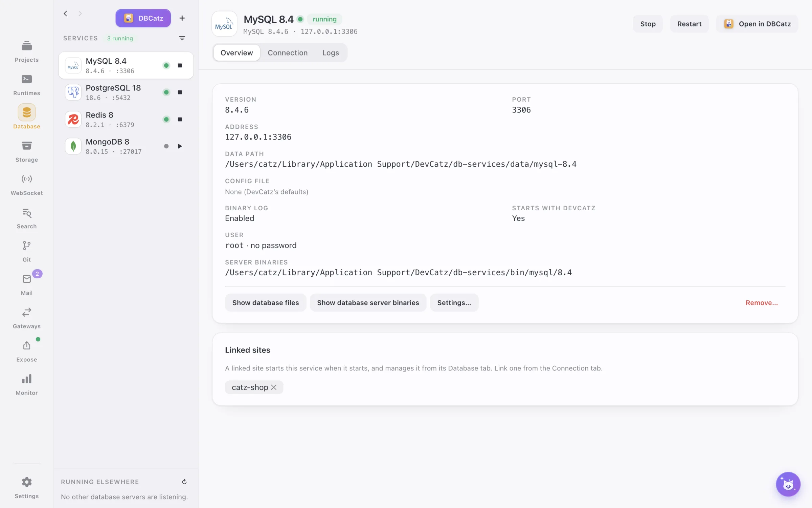Refresh the Running Elsewhere list

coord(184,482)
